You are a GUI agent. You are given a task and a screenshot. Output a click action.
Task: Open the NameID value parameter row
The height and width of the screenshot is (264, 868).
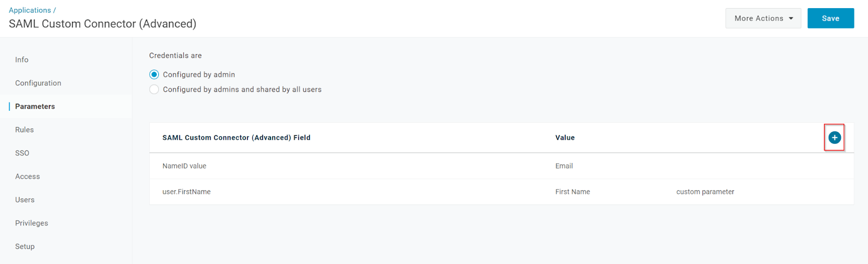tap(501, 166)
